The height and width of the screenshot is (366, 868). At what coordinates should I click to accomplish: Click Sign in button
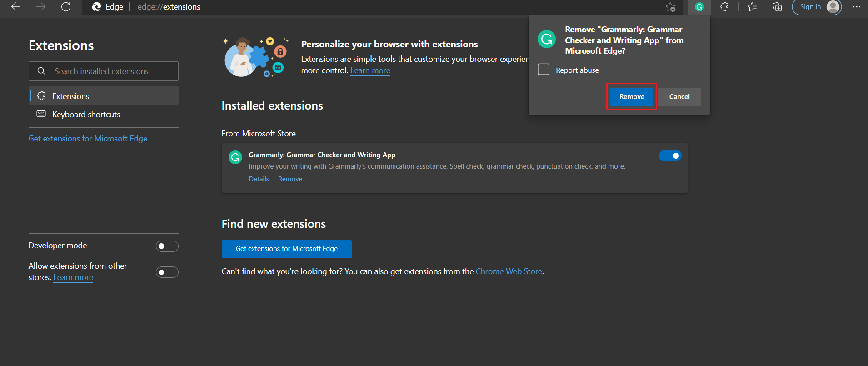817,7
